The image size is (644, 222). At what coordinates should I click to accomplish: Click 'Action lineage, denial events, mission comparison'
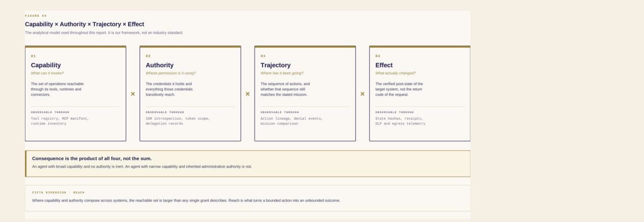(x=292, y=121)
